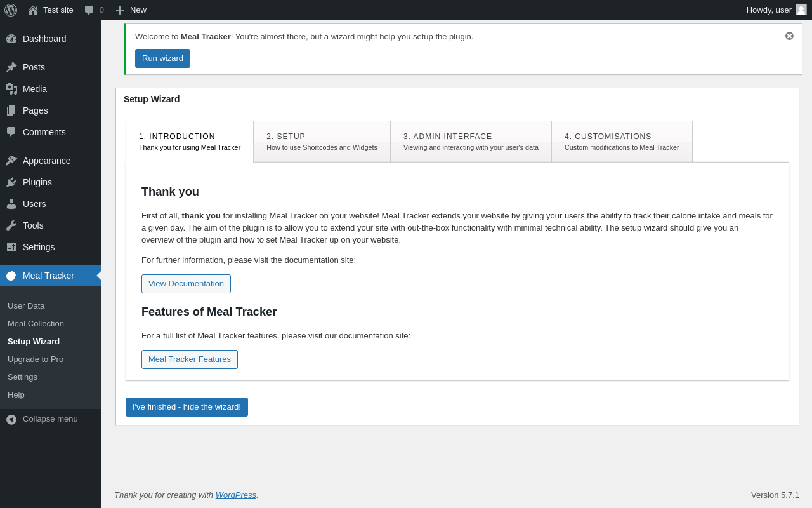Switch to the 2. Setup tab
Screen dimensions: 812x508
(x=322, y=142)
